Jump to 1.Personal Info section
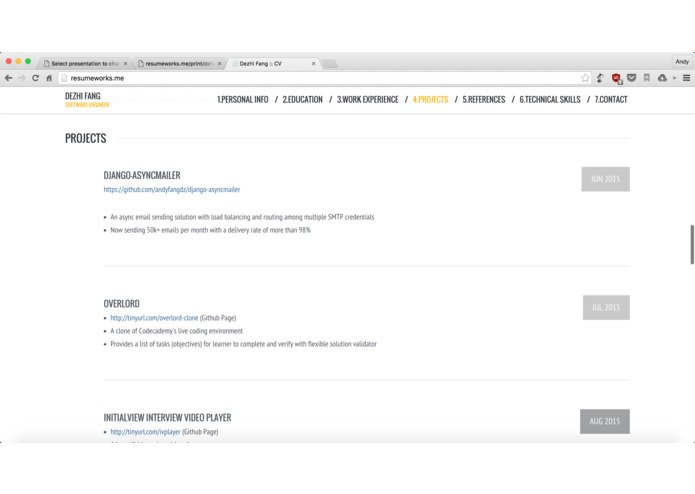The height and width of the screenshot is (494, 695). (243, 100)
